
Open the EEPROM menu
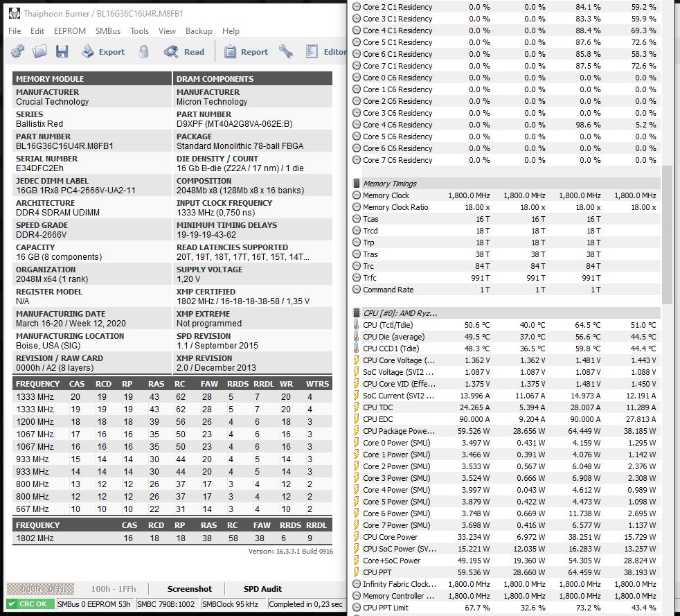(70, 31)
